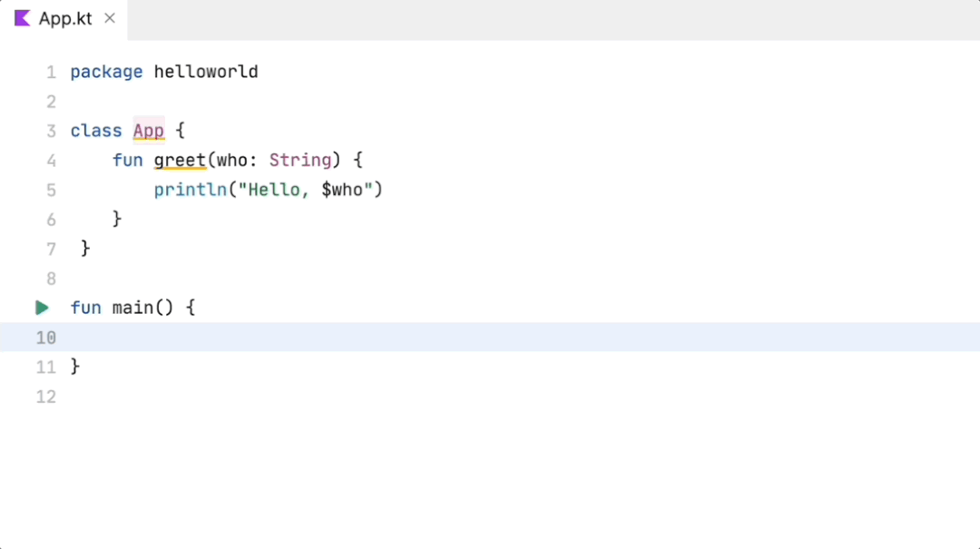Image resolution: width=980 pixels, height=549 pixels.
Task: Click line number 1 in gutter
Action: (x=51, y=73)
